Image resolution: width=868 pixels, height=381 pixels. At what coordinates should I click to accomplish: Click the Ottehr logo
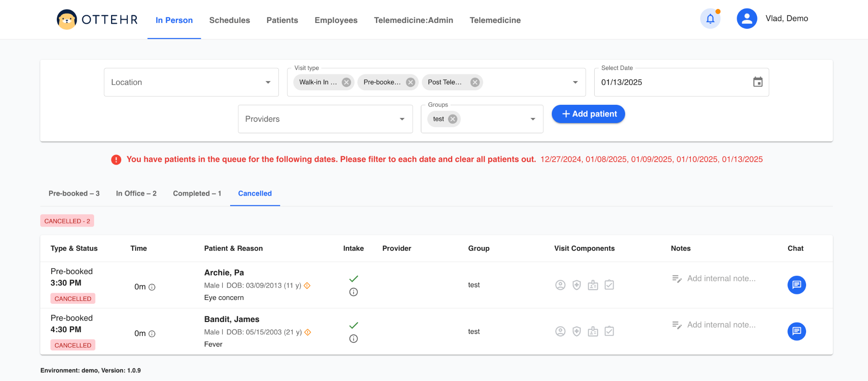[97, 20]
